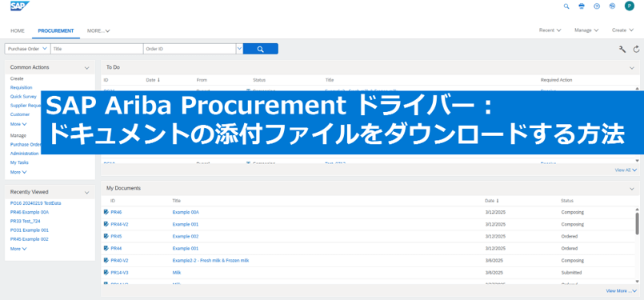This screenshot has height=300, width=644.
Task: Open the wrench configure icon
Action: coord(622,50)
